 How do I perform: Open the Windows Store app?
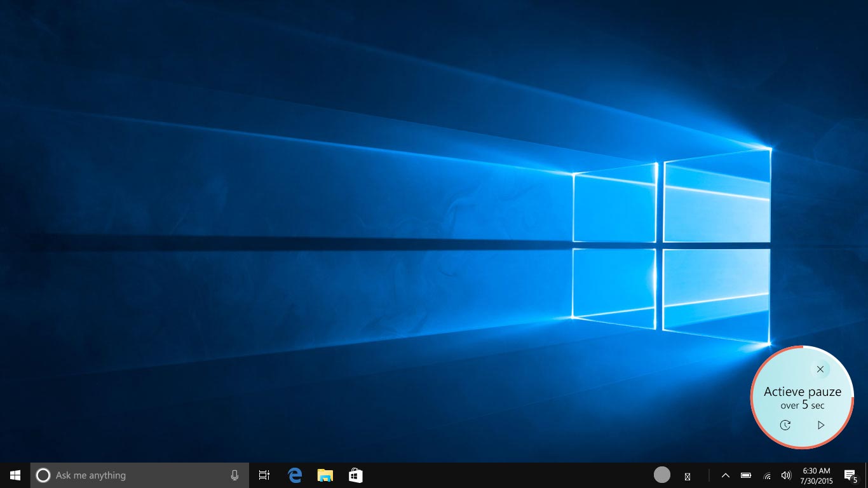tap(356, 475)
